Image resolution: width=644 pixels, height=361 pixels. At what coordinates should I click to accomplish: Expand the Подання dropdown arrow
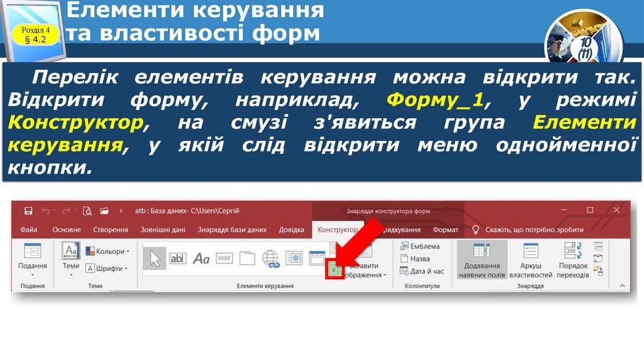point(33,275)
